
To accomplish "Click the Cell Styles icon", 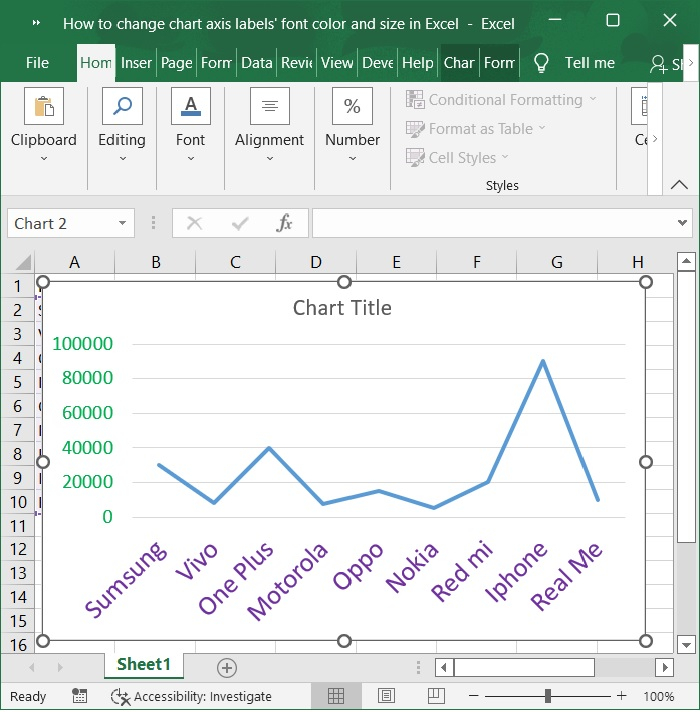I will pyautogui.click(x=415, y=158).
